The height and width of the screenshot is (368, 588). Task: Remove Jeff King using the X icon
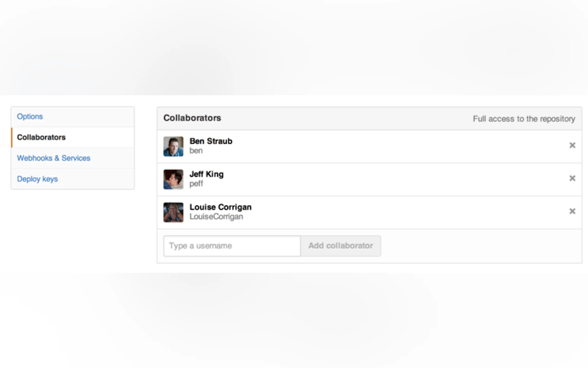(572, 178)
